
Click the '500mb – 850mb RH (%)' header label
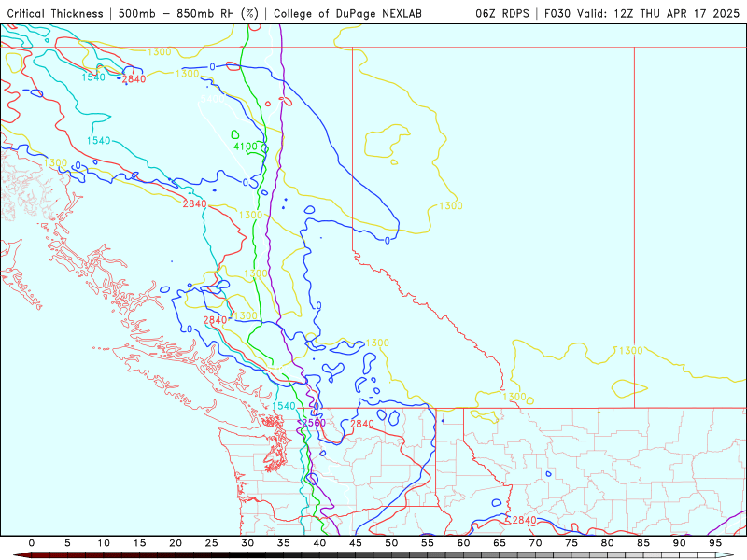point(189,14)
